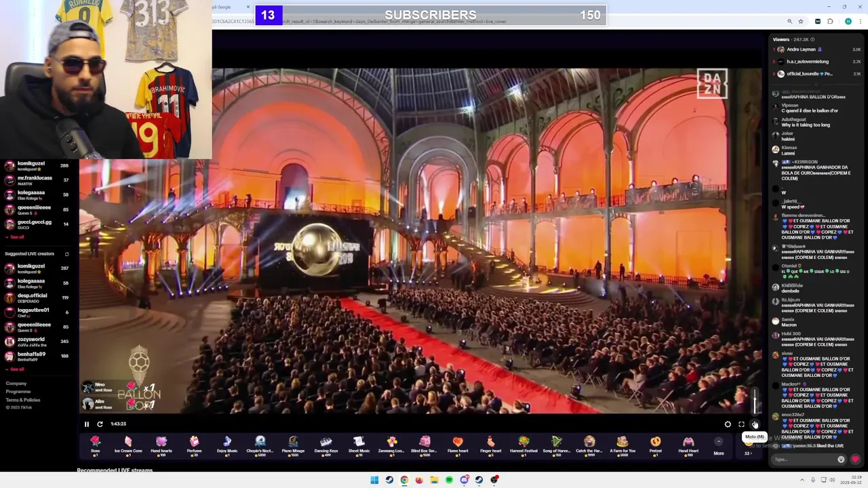Expand following list with first See all
Image resolution: width=868 pixels, height=488 pixels.
[x=15, y=237]
